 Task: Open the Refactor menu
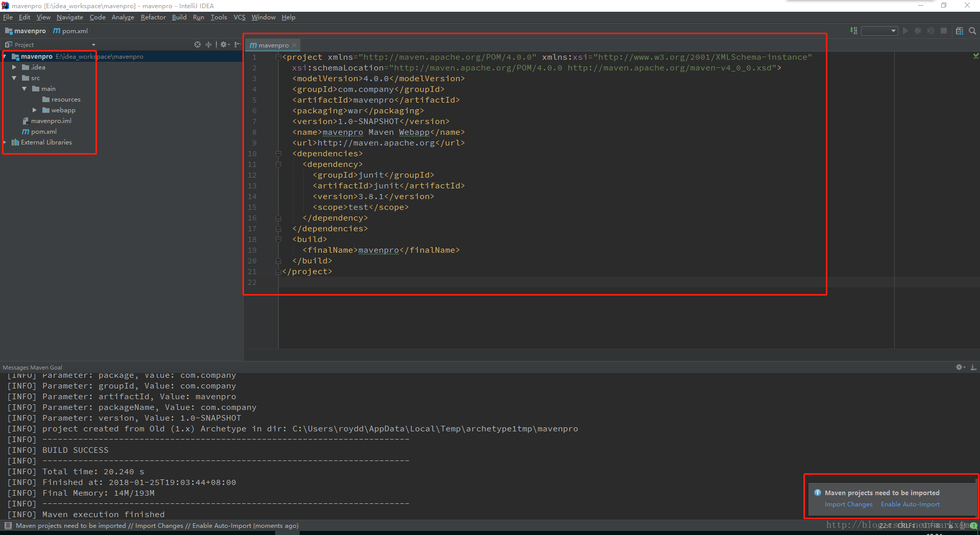(153, 17)
